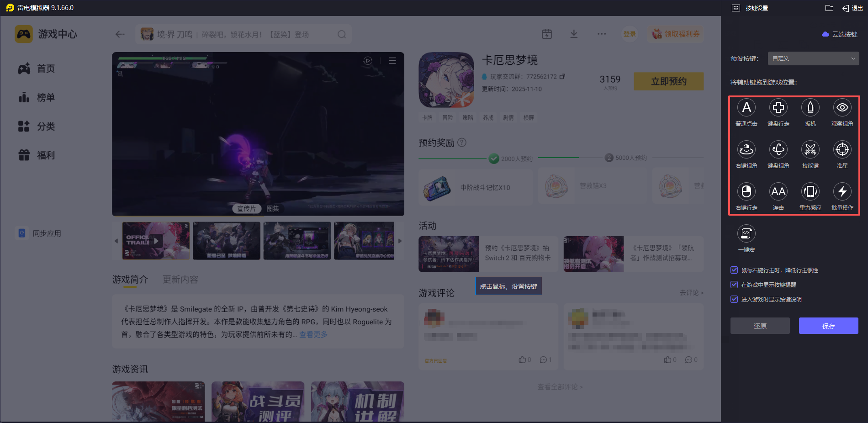The height and width of the screenshot is (423, 868).
Task: Switch to 更新内容 tab
Action: click(180, 280)
